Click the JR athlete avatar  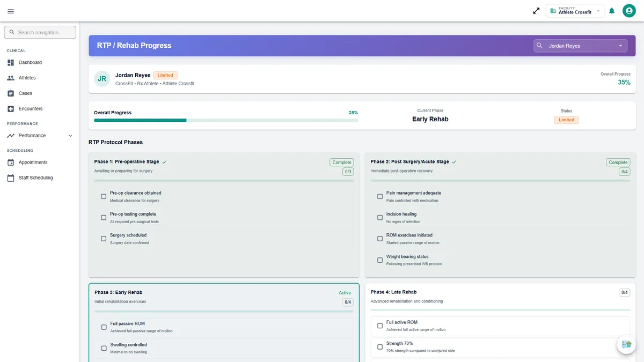click(102, 79)
